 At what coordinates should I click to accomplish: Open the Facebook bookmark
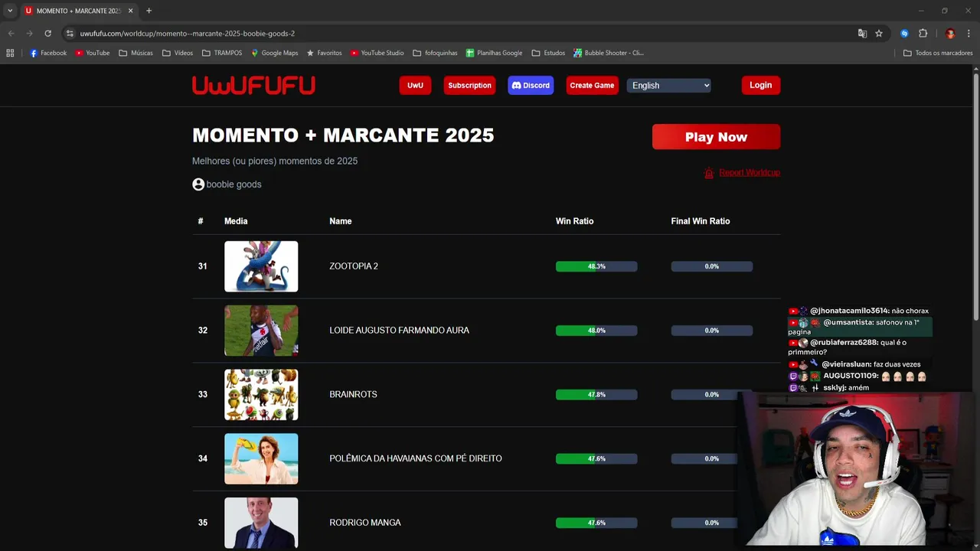tap(47, 53)
